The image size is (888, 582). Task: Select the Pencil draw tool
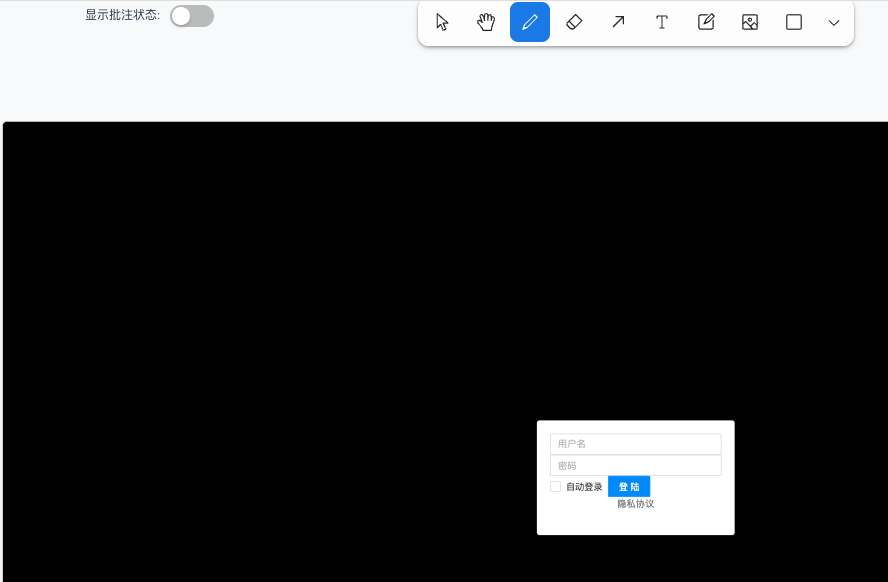530,22
